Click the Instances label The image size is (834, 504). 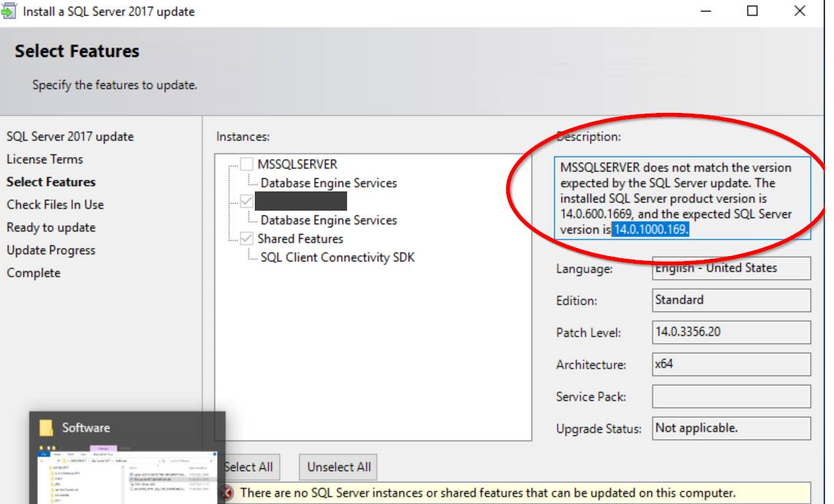pos(243,136)
